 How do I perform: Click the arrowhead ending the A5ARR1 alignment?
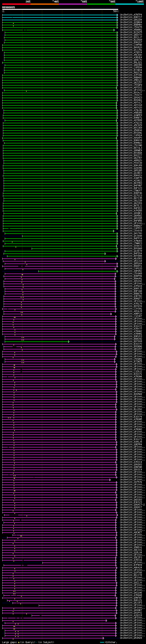[114, 30]
